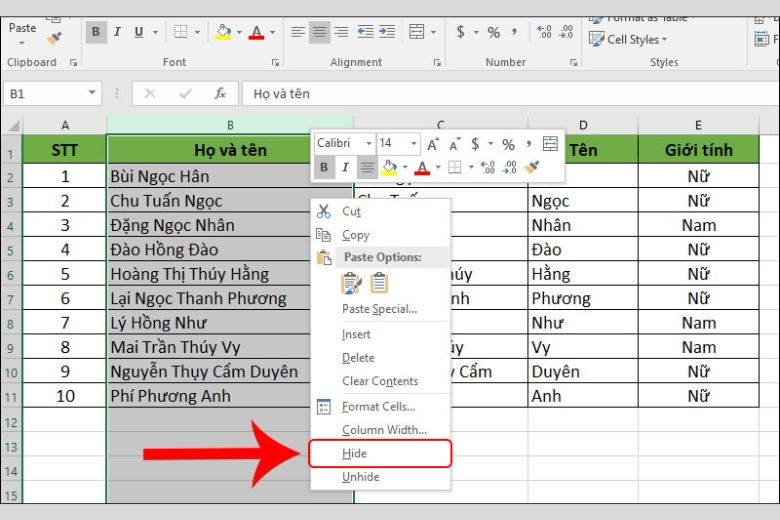Select row 5 header

11,249
